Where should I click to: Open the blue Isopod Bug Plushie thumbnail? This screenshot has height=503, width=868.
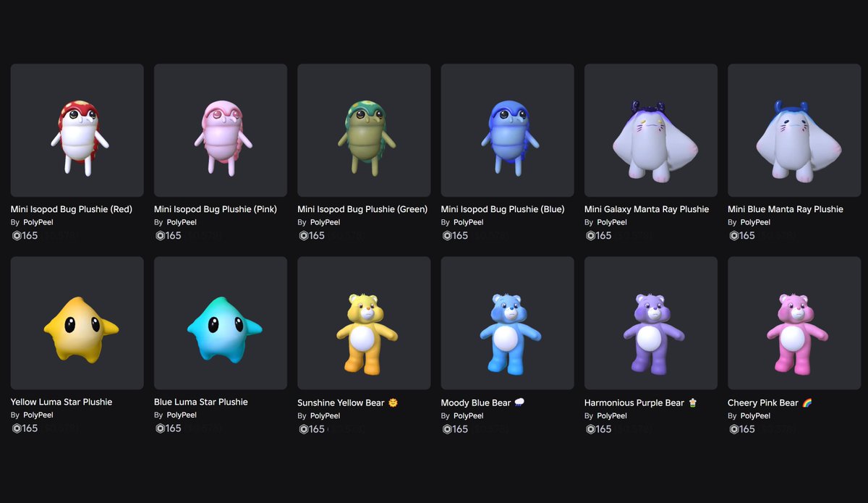point(507,130)
